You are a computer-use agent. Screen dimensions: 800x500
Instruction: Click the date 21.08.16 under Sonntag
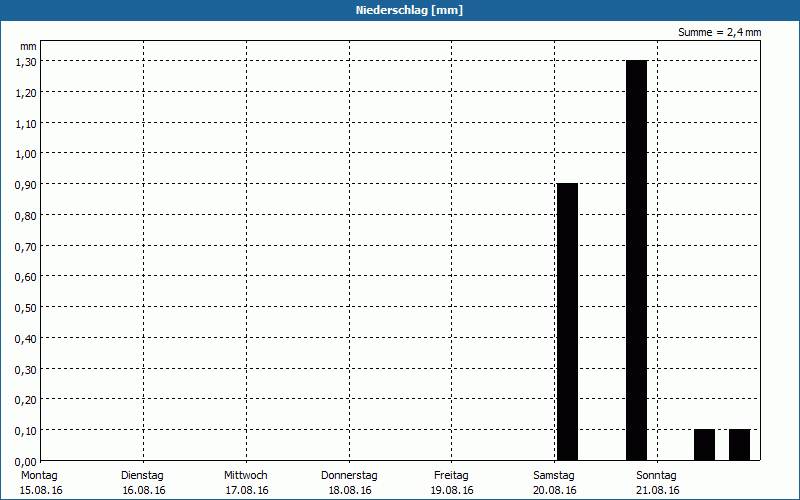657,490
